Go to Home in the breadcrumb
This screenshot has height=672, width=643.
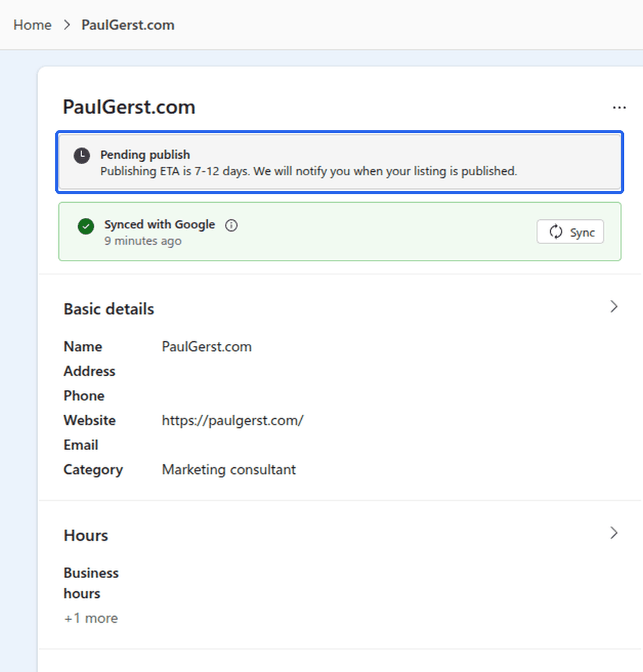(x=33, y=25)
